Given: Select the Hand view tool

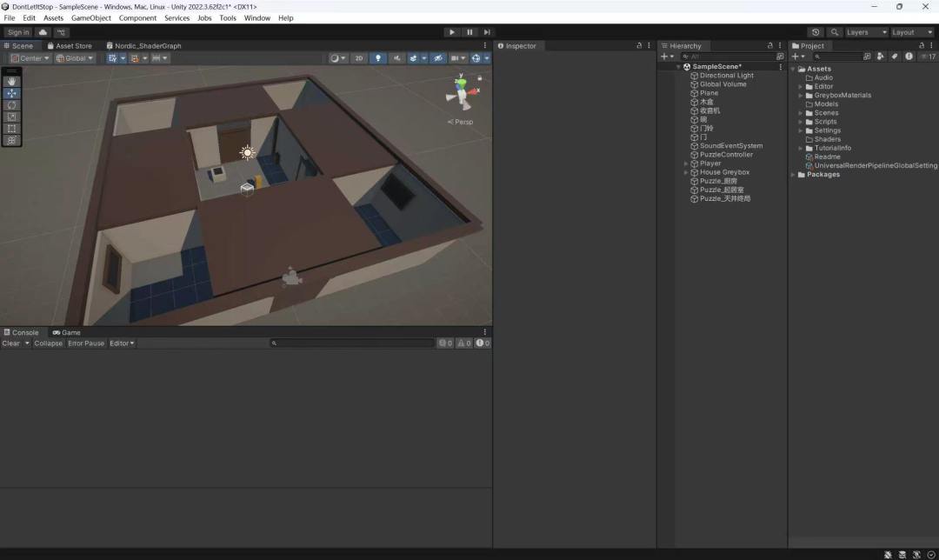Looking at the screenshot, I should point(11,82).
